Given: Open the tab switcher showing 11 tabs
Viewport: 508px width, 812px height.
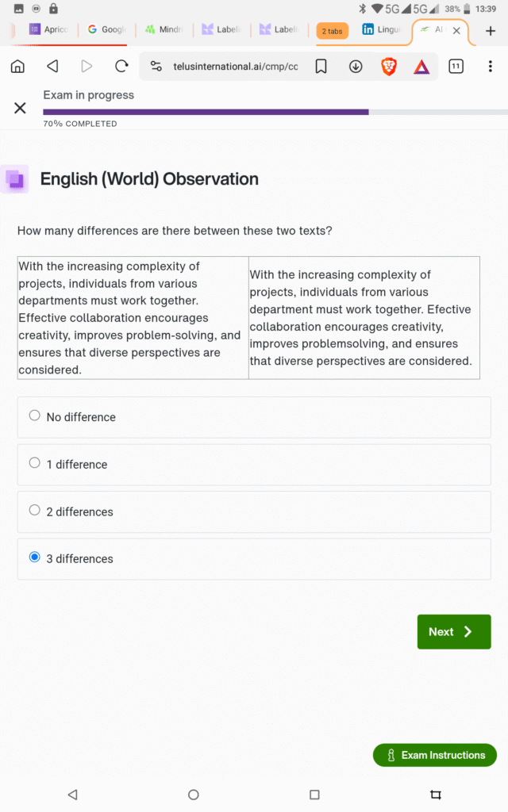Looking at the screenshot, I should (456, 67).
